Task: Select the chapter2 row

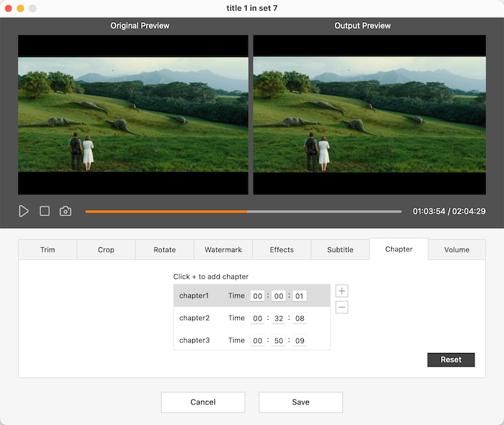Action: point(252,318)
